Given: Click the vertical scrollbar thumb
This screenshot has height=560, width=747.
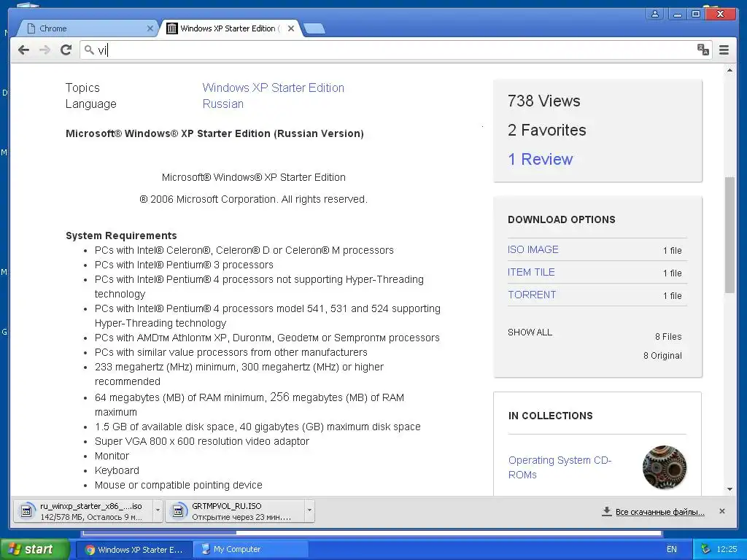Looking at the screenshot, I should point(729,235).
